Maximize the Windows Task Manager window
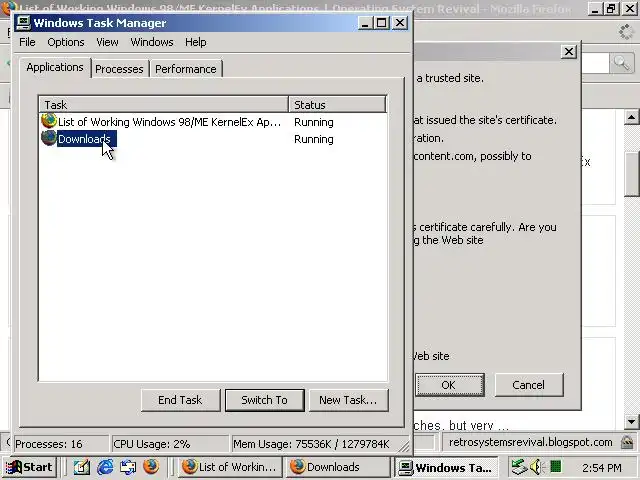The height and width of the screenshot is (480, 640). [382, 23]
